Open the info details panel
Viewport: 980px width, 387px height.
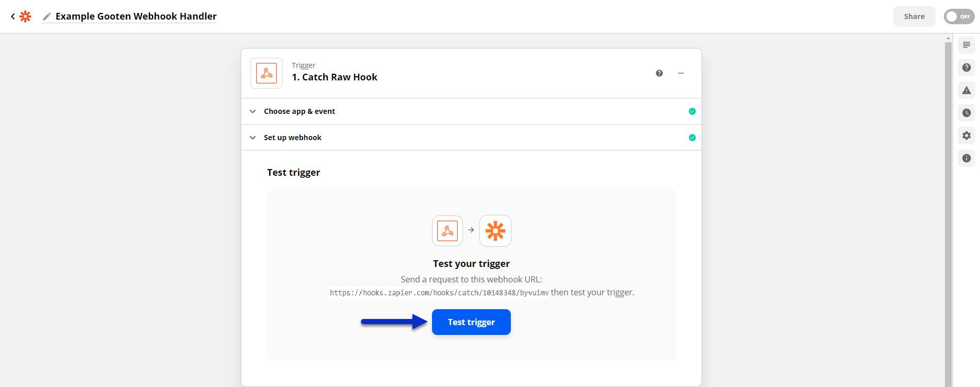point(967,158)
